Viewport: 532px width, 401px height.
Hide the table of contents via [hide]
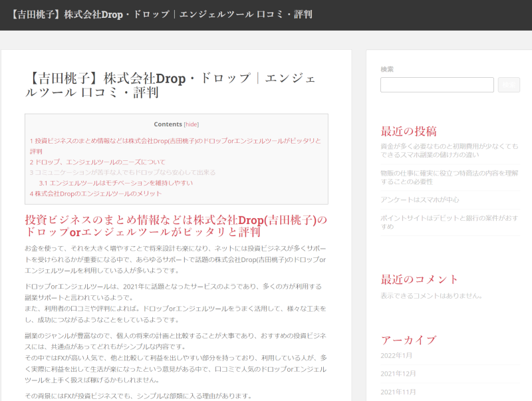(x=191, y=124)
